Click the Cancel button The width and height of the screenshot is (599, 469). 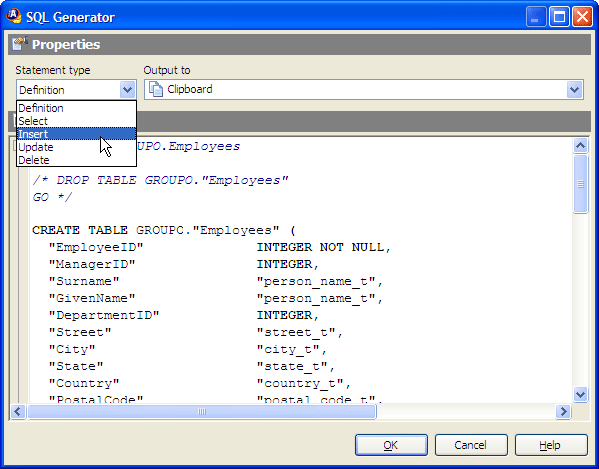[x=471, y=445]
